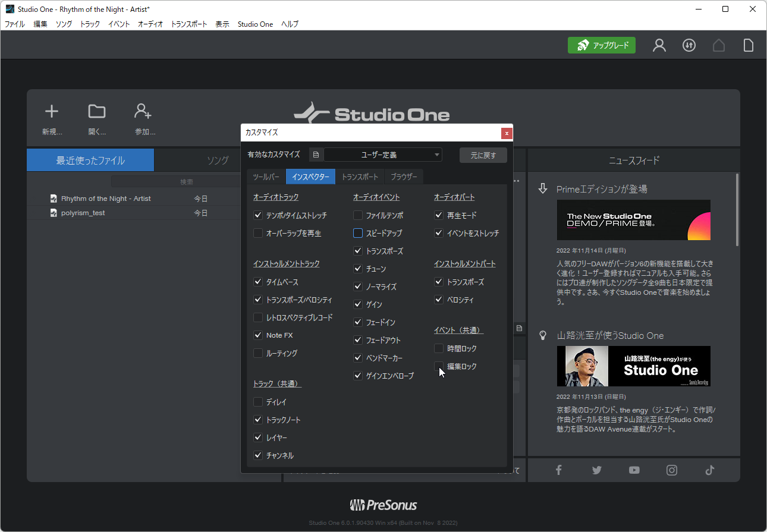Turn on the 時間ロック option
This screenshot has height=532, width=767.
(x=438, y=348)
